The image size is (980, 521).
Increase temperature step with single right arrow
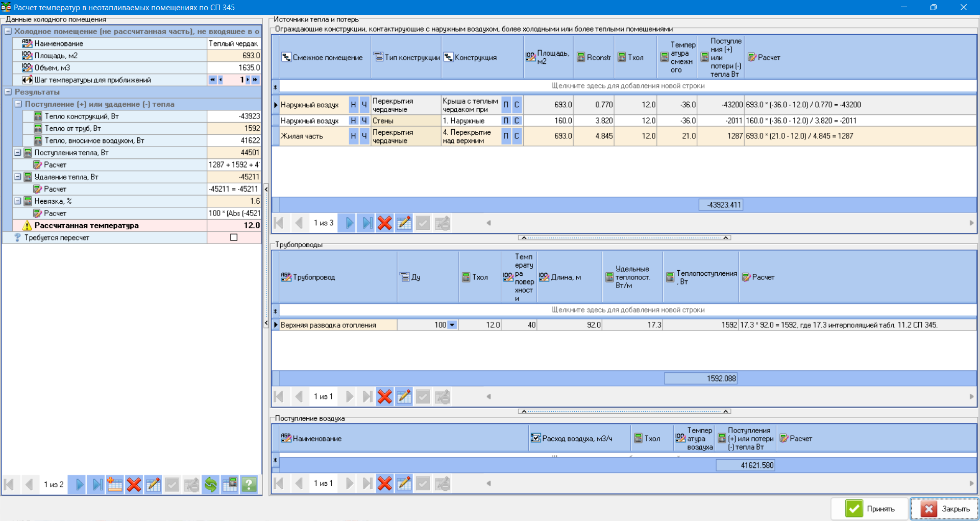(x=248, y=80)
